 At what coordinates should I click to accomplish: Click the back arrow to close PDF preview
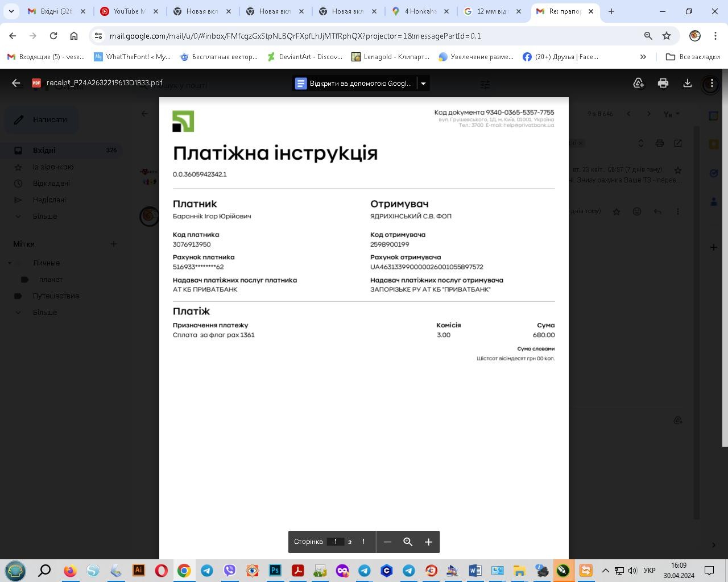pos(16,83)
